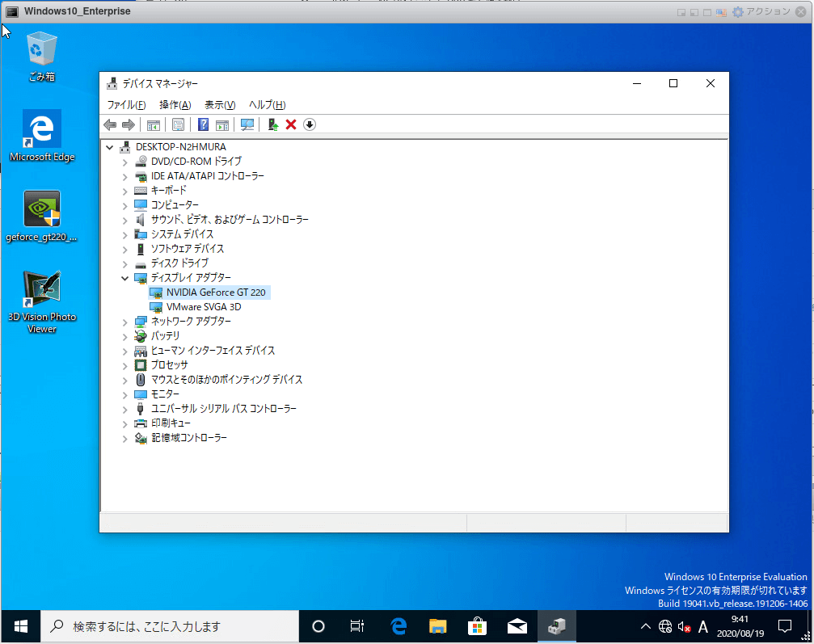Open the ファイル(F) menu
This screenshot has height=644, width=814.
point(126,105)
